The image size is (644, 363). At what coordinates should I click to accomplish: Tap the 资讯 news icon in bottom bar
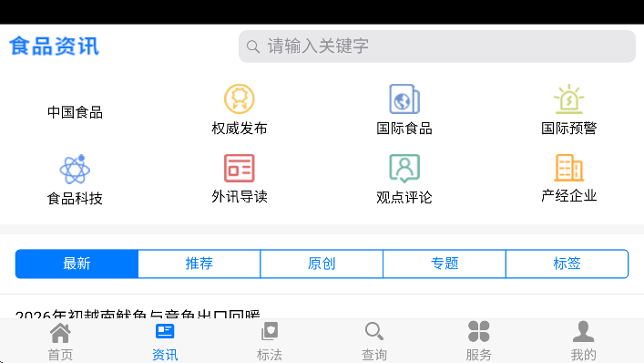click(165, 331)
